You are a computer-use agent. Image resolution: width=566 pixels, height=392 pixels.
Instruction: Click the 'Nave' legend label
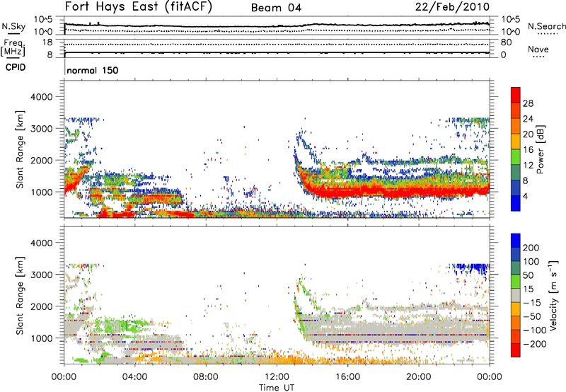pos(538,49)
